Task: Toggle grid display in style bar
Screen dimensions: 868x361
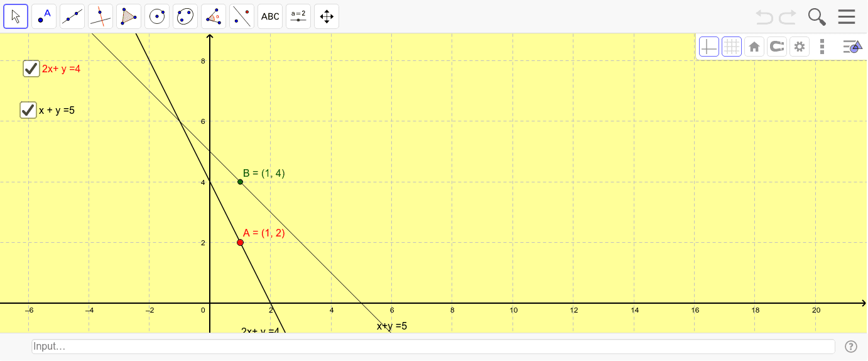Action: (732, 47)
